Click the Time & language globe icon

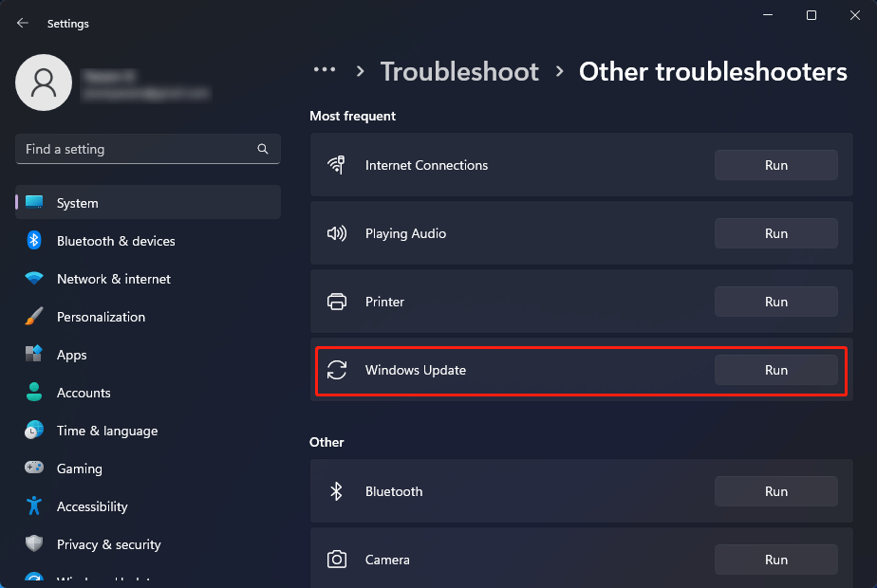(34, 430)
